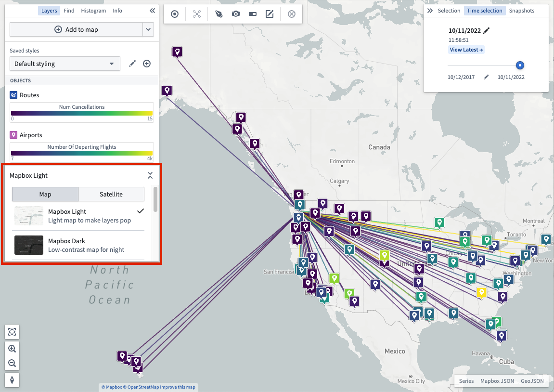Switch to the Histogram tab
Image resolution: width=554 pixels, height=392 pixels.
coord(93,11)
